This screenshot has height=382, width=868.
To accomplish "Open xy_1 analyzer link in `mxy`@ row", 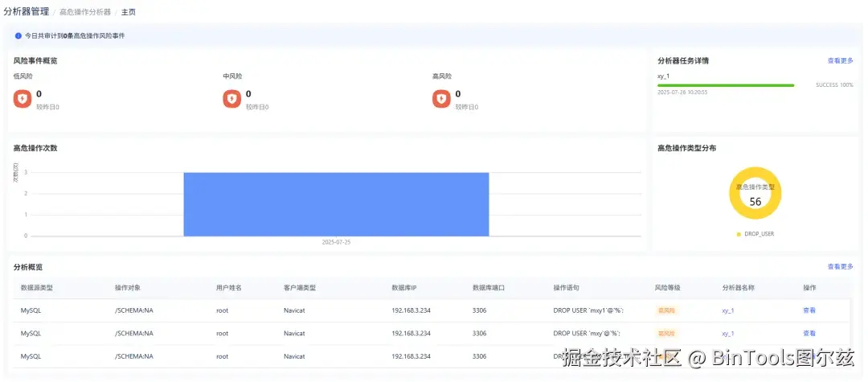I will (728, 334).
